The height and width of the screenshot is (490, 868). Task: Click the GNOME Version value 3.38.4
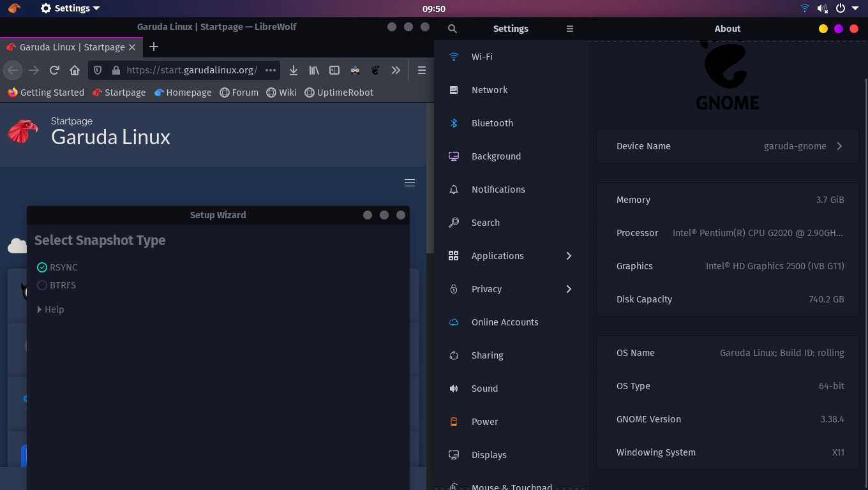click(832, 419)
